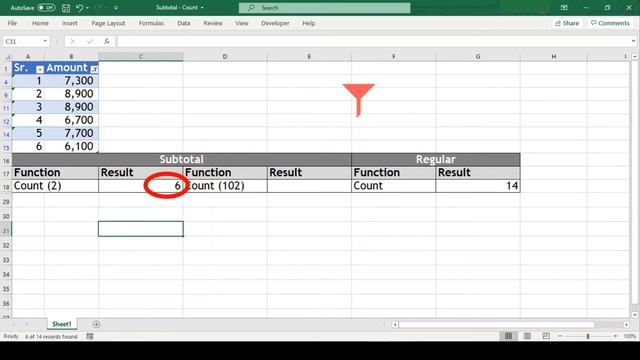Select the Subtotal result cell showing 6
This screenshot has height=360, width=640.
(141, 186)
